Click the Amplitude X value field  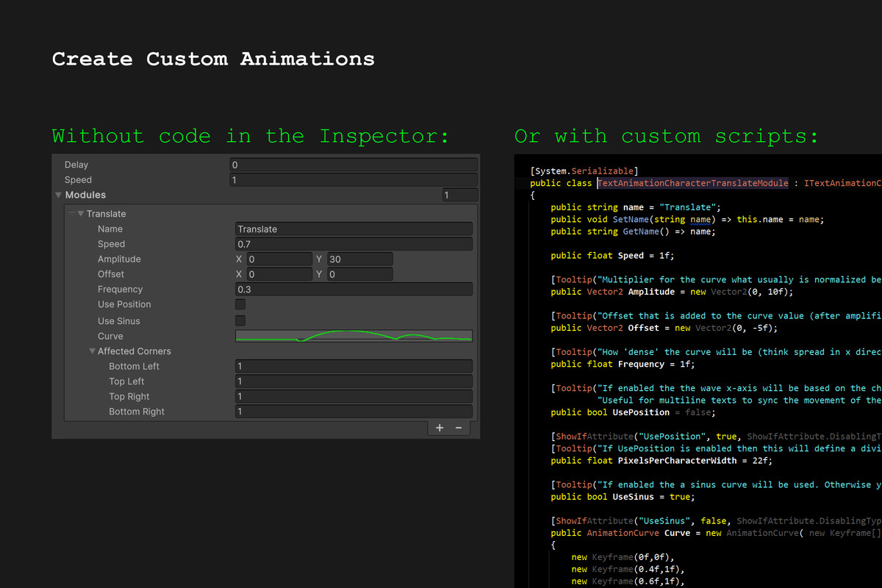coord(279,259)
